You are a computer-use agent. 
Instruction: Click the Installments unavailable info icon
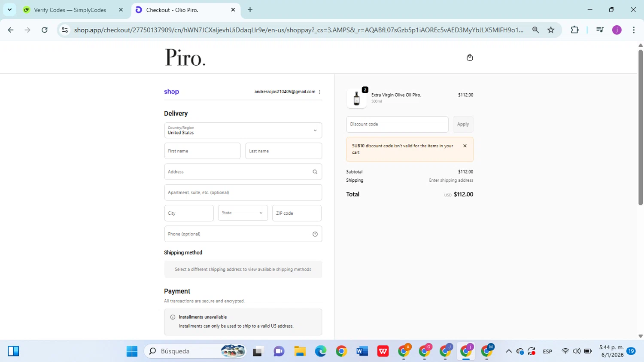point(173,317)
